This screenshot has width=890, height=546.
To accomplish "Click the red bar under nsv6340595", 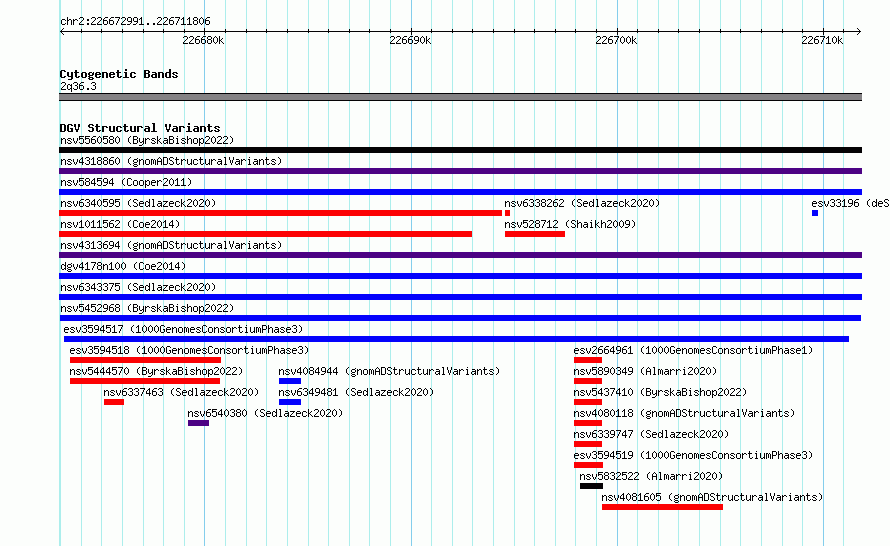I will click(280, 213).
